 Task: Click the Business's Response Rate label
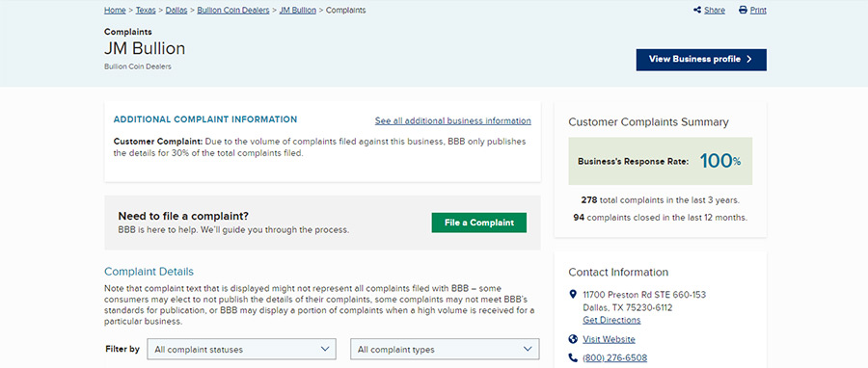[634, 162]
